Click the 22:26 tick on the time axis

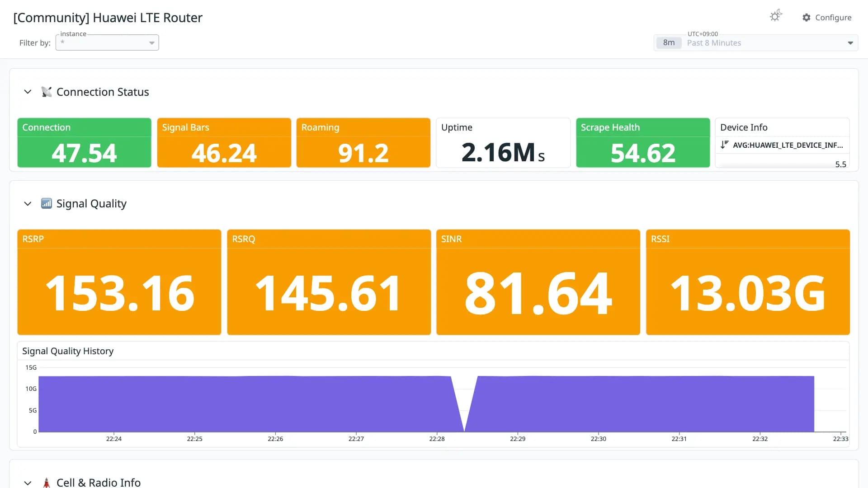pos(275,439)
